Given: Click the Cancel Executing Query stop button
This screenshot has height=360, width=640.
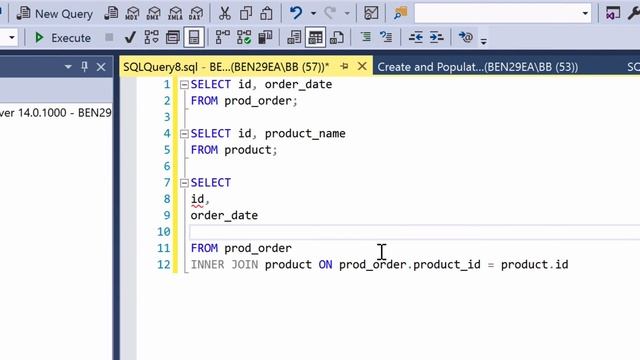Looking at the screenshot, I should pyautogui.click(x=109, y=38).
